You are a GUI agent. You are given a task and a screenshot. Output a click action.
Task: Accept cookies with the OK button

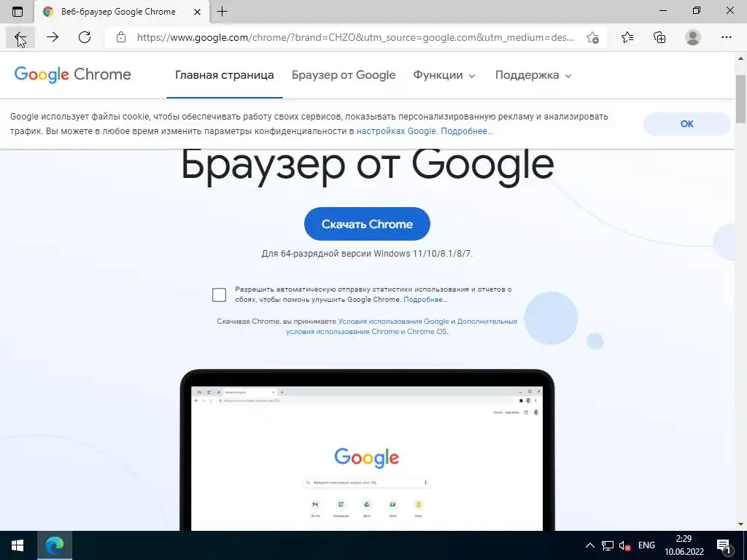[x=686, y=124]
